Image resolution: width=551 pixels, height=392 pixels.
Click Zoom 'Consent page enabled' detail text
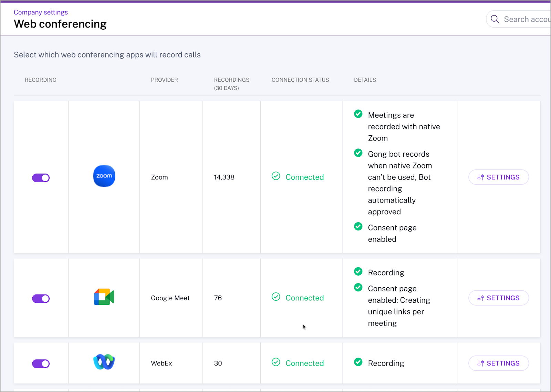pos(392,234)
